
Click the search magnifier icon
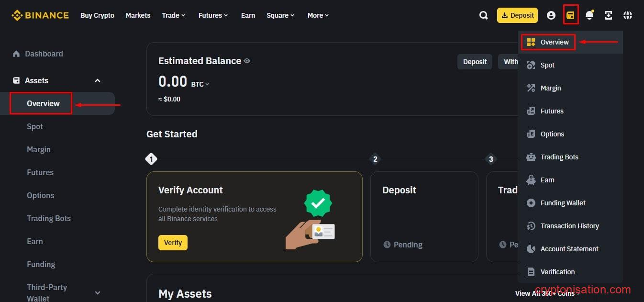[x=483, y=15]
